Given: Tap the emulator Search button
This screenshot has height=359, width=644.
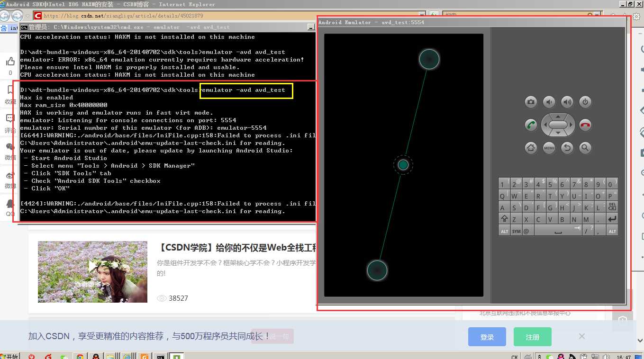Looking at the screenshot, I should [x=585, y=148].
